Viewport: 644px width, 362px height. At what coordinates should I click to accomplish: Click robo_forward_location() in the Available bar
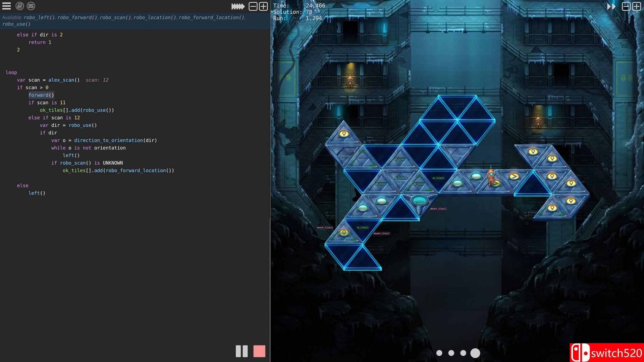click(211, 17)
